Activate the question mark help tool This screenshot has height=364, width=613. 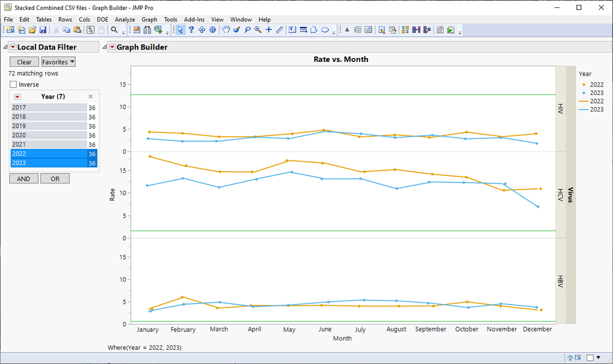(x=191, y=29)
